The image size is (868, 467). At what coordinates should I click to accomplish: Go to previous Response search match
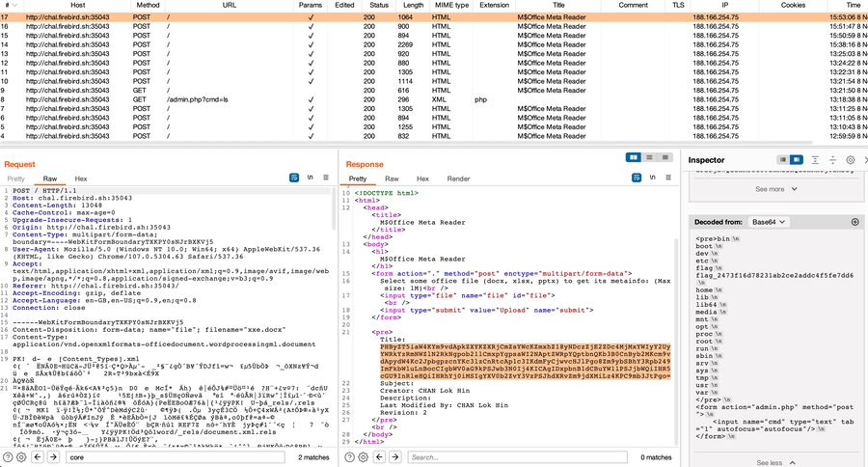(x=380, y=457)
